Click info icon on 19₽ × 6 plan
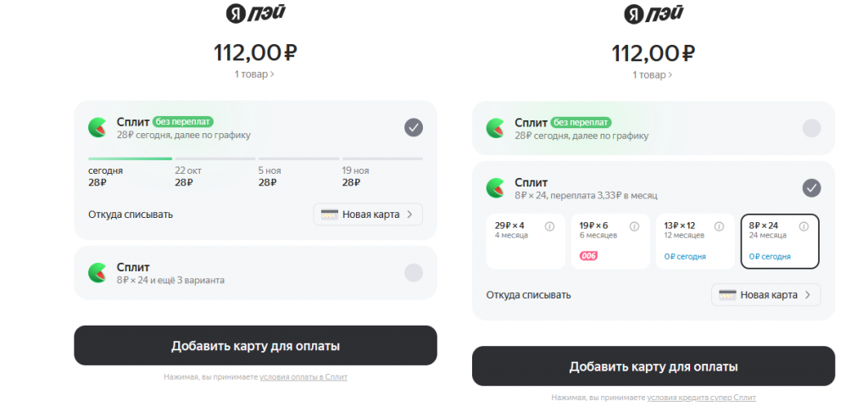This screenshot has height=418, width=868. [635, 226]
